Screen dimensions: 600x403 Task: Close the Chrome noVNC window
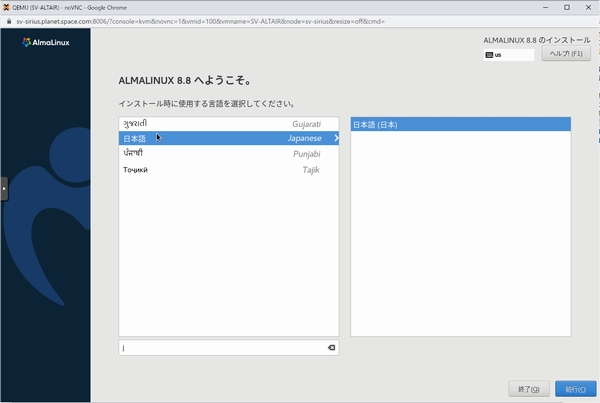coord(588,7)
